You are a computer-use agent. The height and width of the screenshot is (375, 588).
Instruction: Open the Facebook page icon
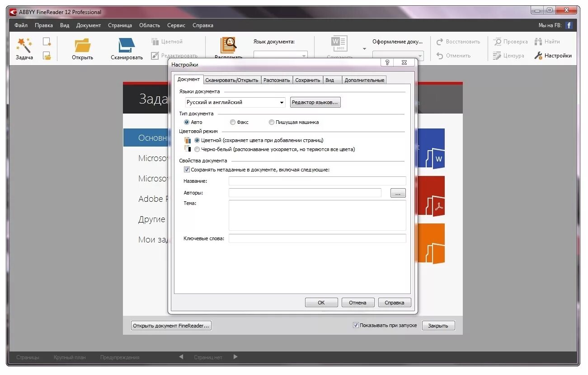pyautogui.click(x=569, y=25)
